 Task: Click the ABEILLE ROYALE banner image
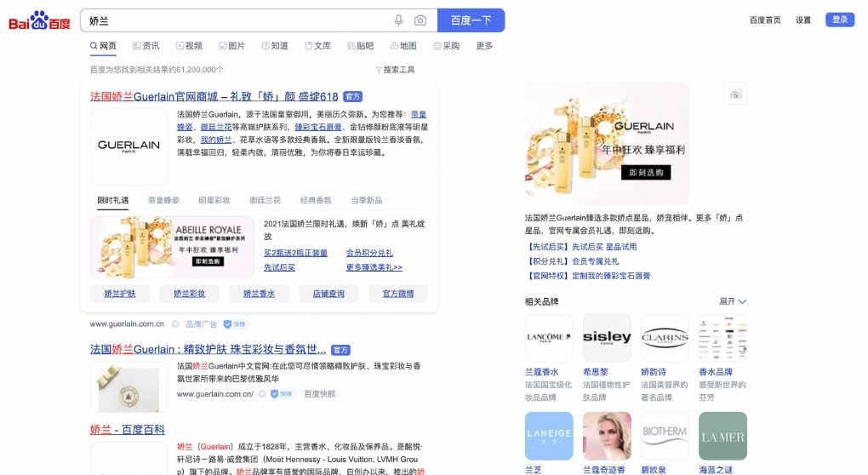(x=172, y=248)
